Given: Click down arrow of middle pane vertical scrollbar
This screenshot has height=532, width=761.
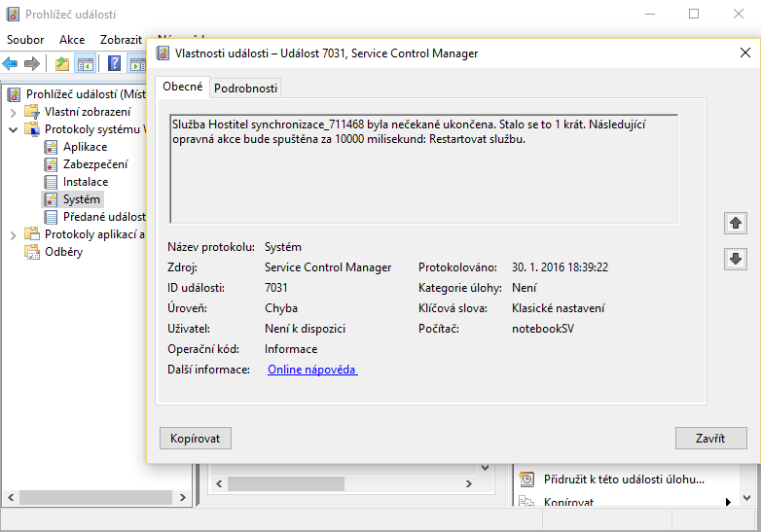Looking at the screenshot, I should [485, 468].
